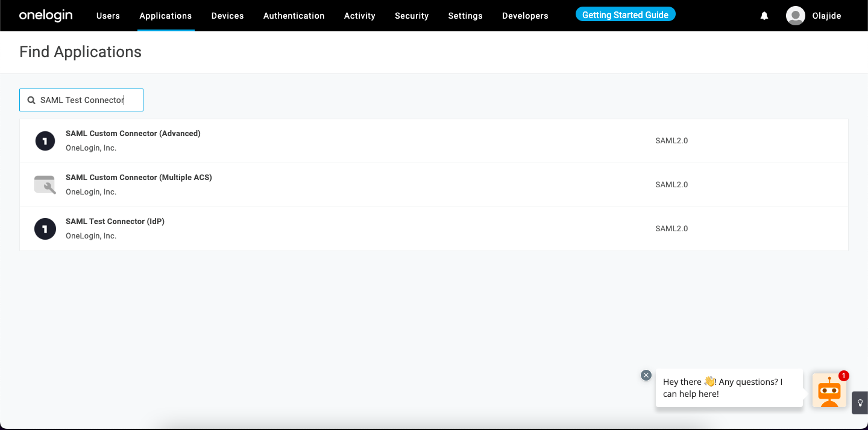Open the Settings menu
Viewport: 868px width, 430px height.
pyautogui.click(x=465, y=16)
